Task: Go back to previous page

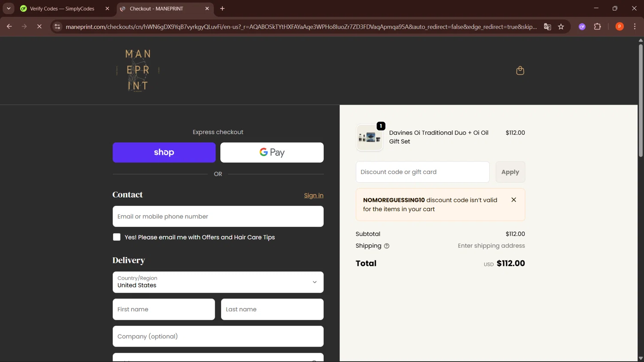Action: point(9,27)
